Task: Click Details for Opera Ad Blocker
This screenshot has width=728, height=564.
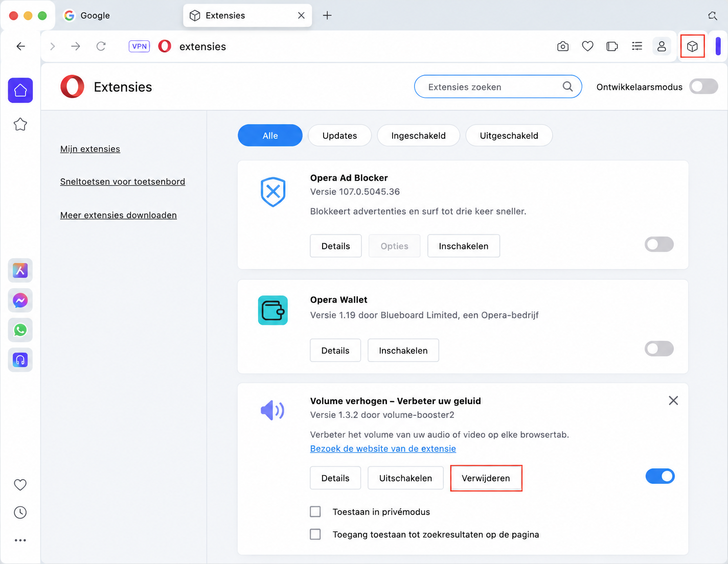Action: point(336,246)
